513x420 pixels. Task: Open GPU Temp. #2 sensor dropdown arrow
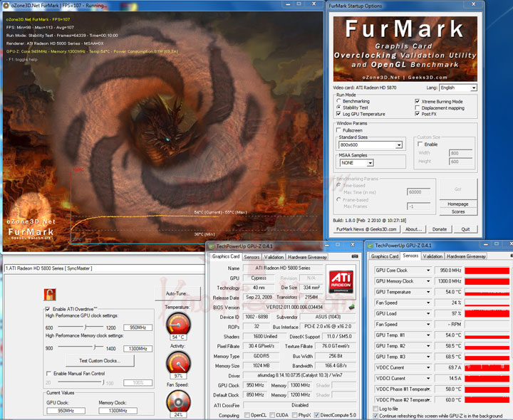[x=428, y=346]
